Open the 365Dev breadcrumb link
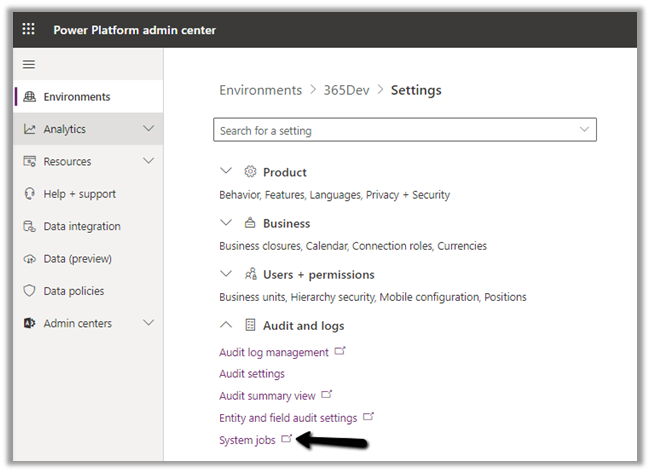This screenshot has height=473, width=650. [346, 90]
